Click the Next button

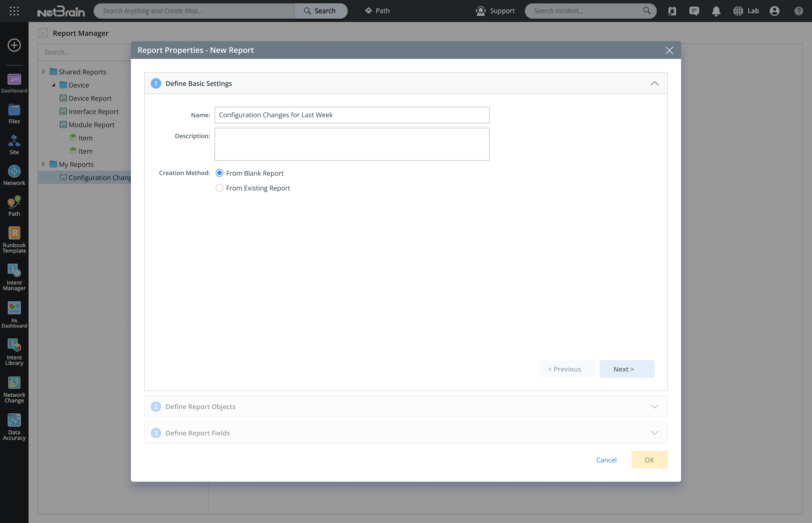point(626,369)
